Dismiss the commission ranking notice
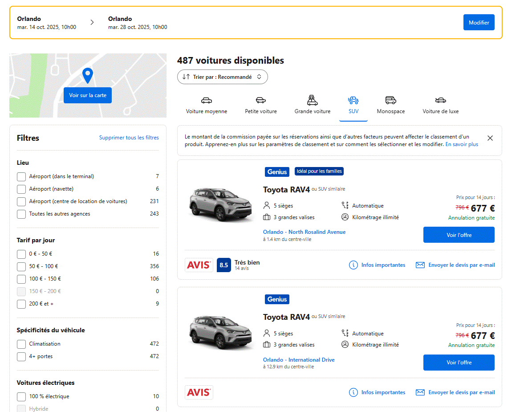 click(x=490, y=138)
